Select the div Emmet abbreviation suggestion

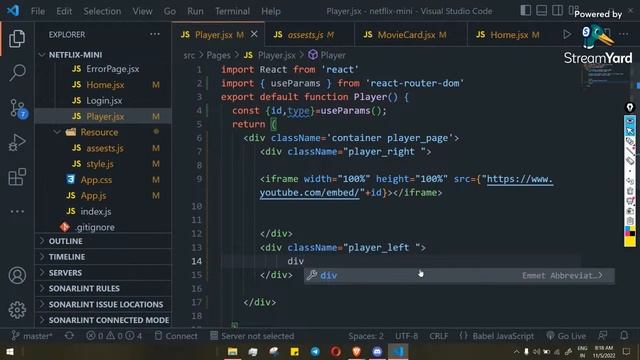(x=459, y=276)
